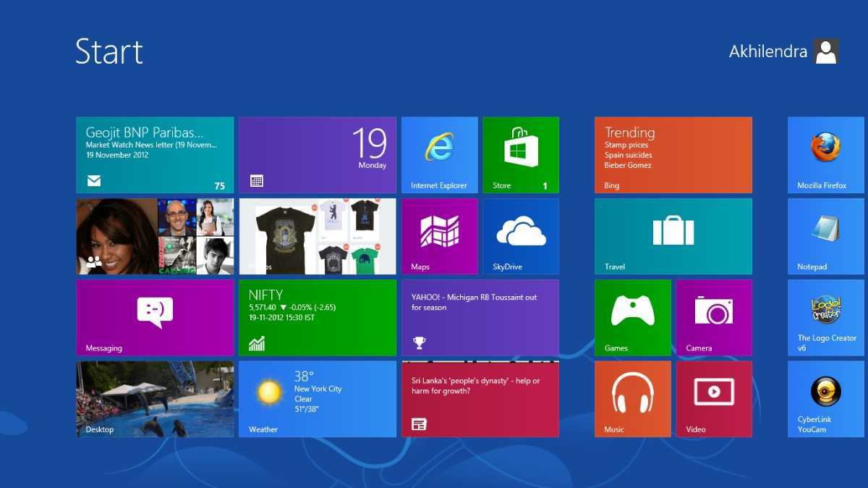This screenshot has width=868, height=488.
Task: Open the Internet Explorer tile
Action: pyautogui.click(x=439, y=155)
